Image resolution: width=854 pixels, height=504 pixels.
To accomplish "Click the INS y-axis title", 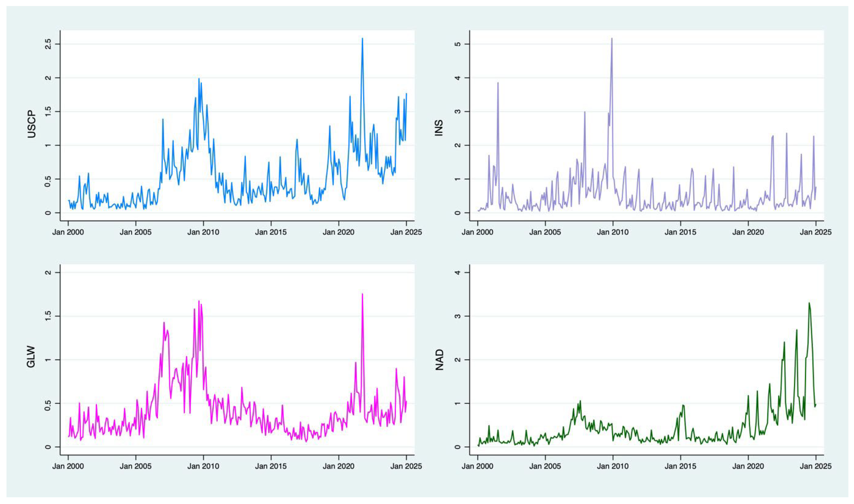I will click(x=439, y=128).
